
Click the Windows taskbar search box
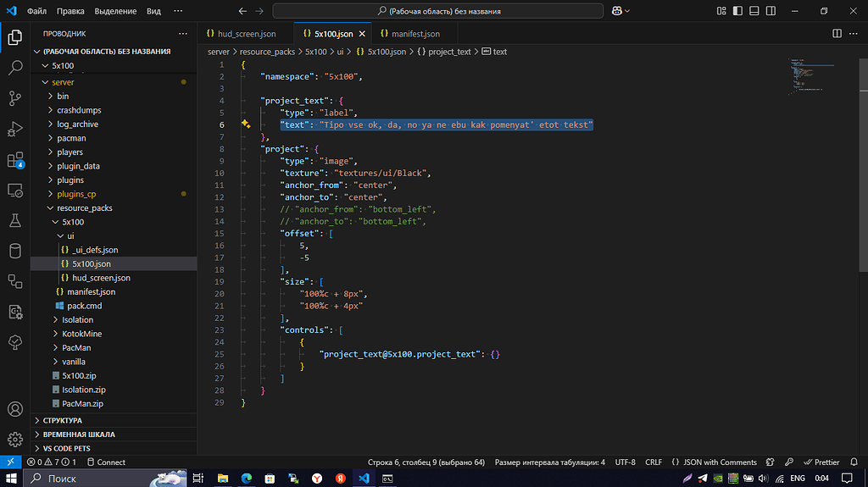(105, 479)
